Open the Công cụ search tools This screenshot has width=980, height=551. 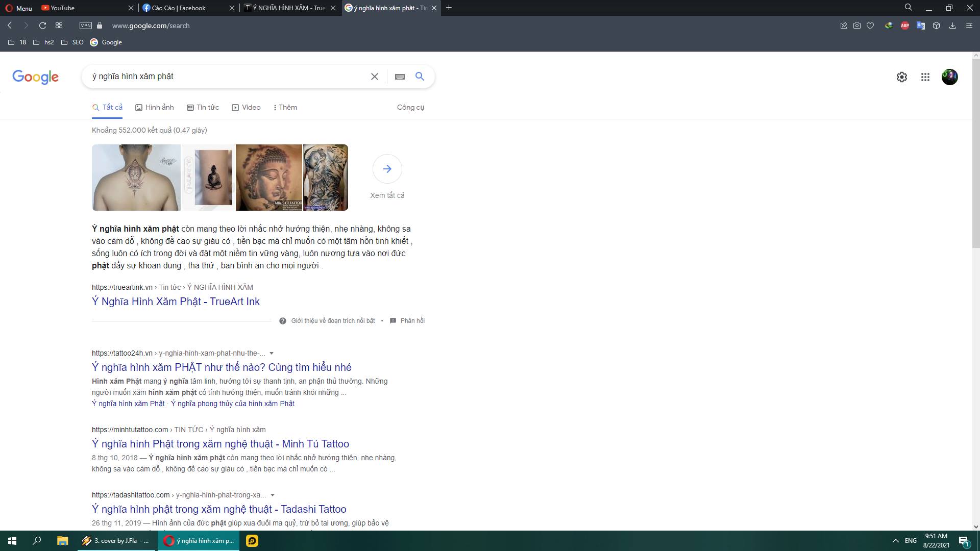410,108
